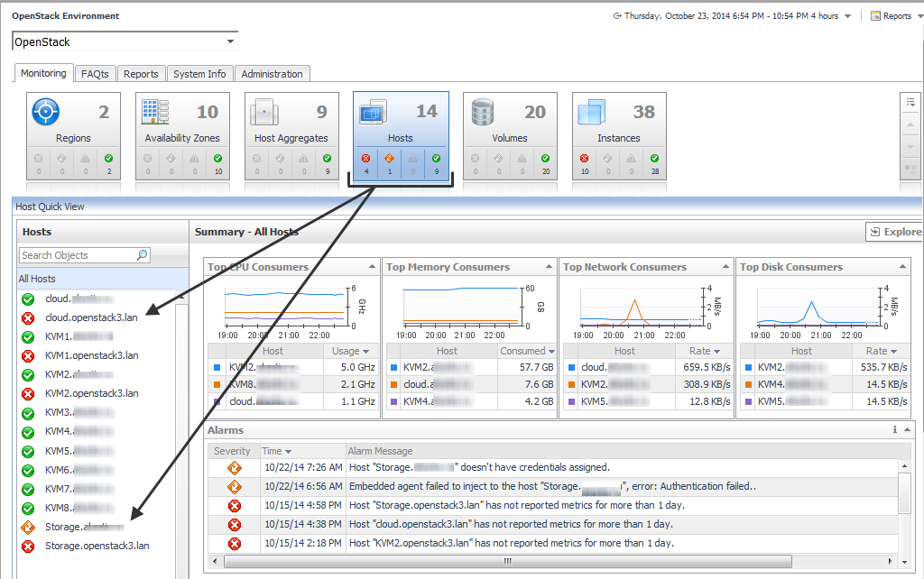Click the Alarms info icon
Image resolution: width=924 pixels, height=579 pixels.
[895, 430]
